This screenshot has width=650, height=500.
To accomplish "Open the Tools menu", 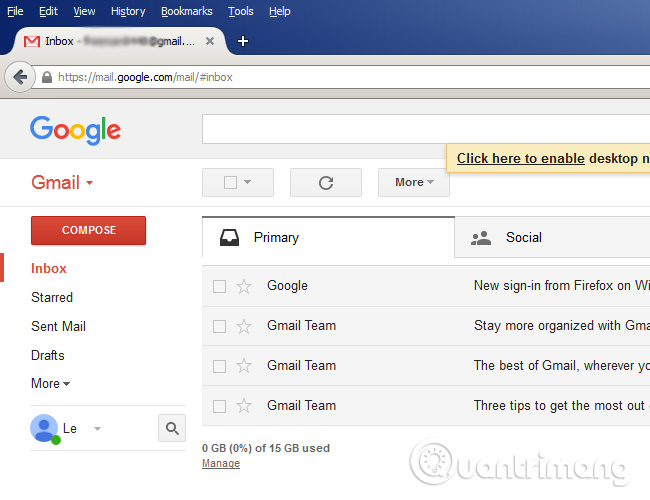I will (x=241, y=11).
